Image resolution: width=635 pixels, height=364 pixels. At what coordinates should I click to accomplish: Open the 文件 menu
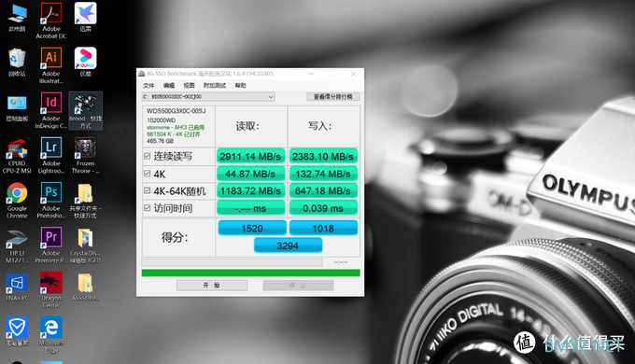[148, 86]
